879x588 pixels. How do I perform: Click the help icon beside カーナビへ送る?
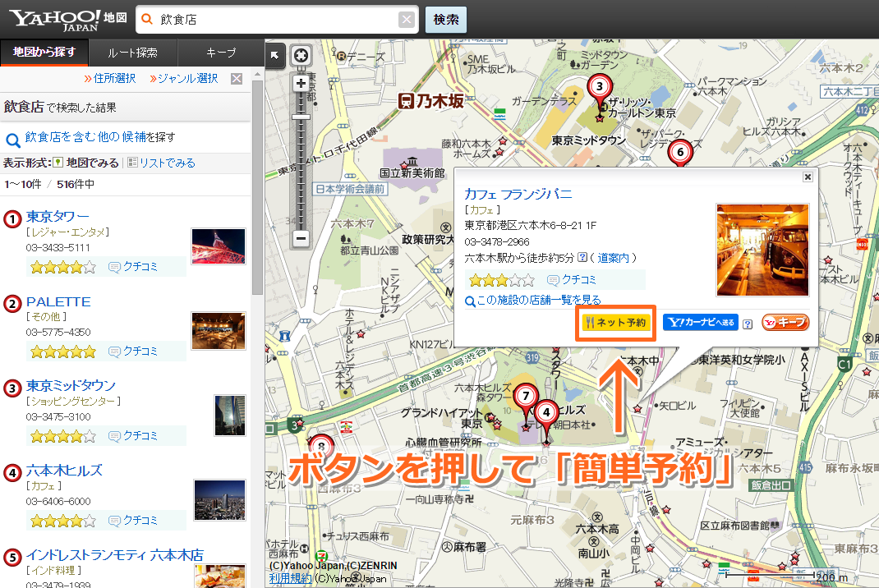click(748, 324)
